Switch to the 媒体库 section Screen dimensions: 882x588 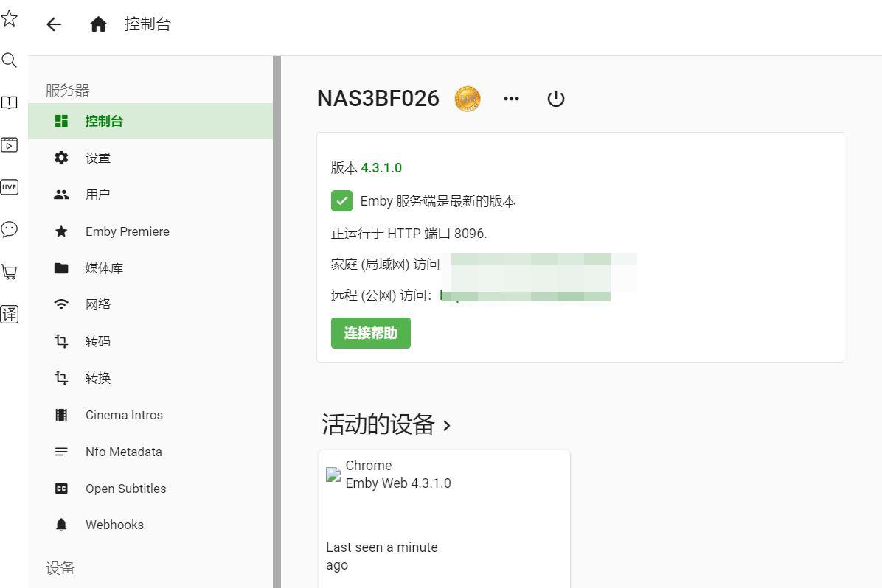click(103, 267)
